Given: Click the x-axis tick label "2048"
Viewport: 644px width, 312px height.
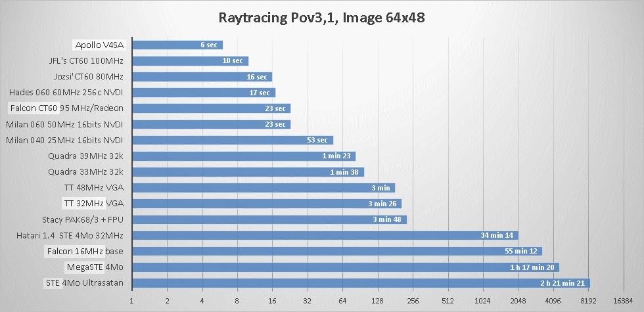Looking at the screenshot, I should point(518,301).
